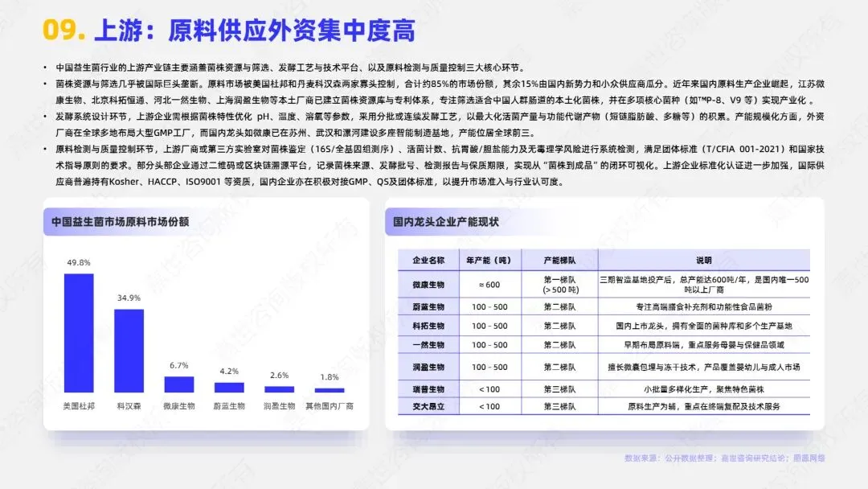Click '第二梯队' in the 润盈生物 row
The width and height of the screenshot is (868, 489).
coord(559,368)
